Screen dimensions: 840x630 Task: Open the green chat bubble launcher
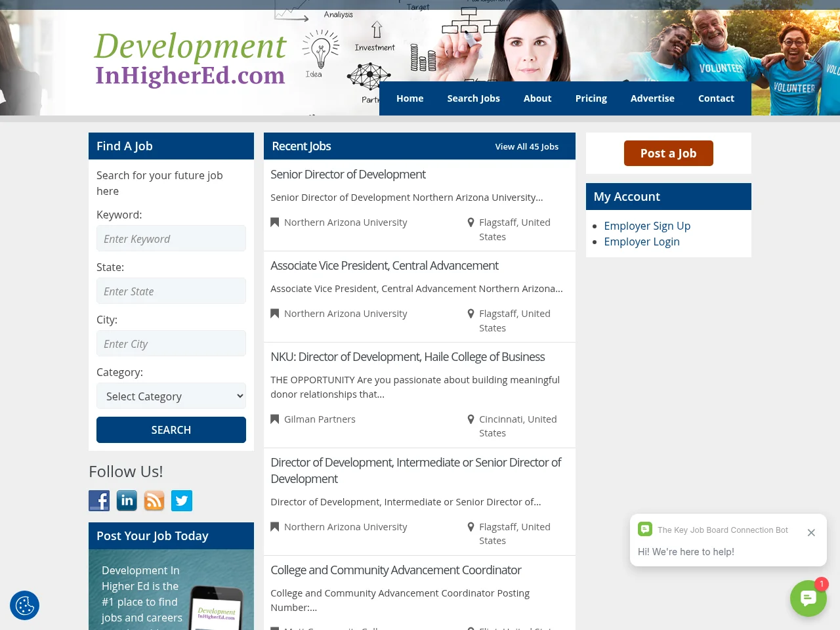click(808, 598)
